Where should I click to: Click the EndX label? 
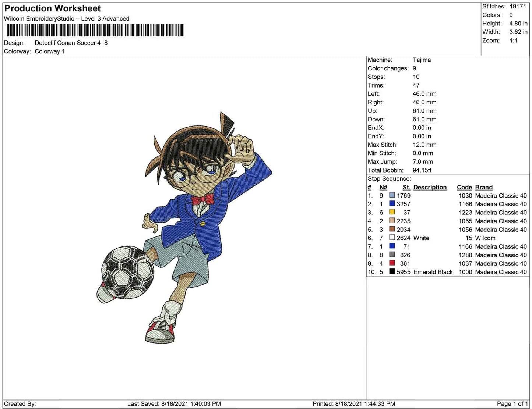point(376,128)
